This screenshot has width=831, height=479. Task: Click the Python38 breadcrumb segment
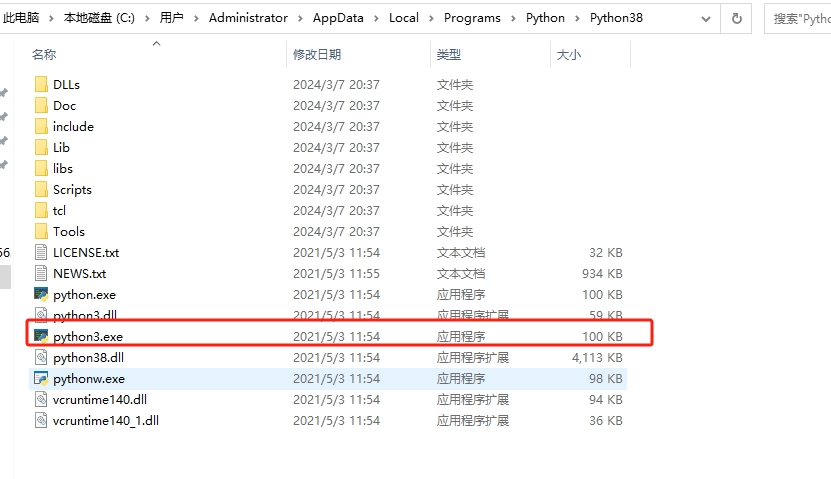tap(616, 18)
